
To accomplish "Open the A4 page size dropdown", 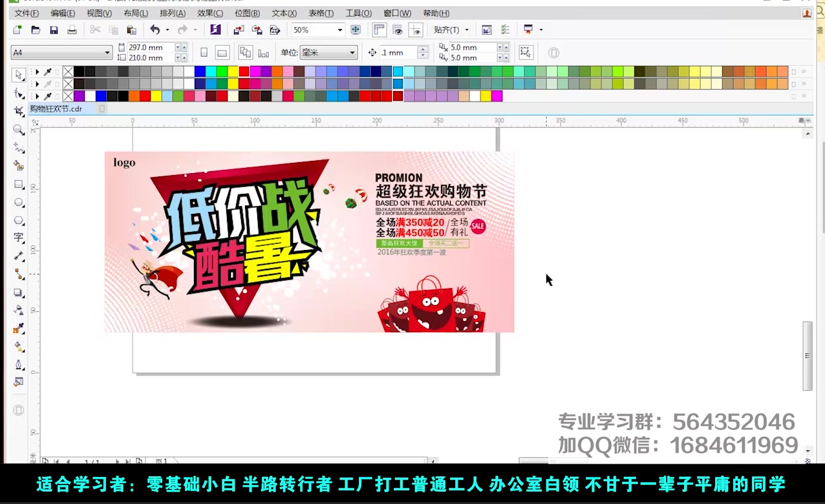I will pos(107,52).
